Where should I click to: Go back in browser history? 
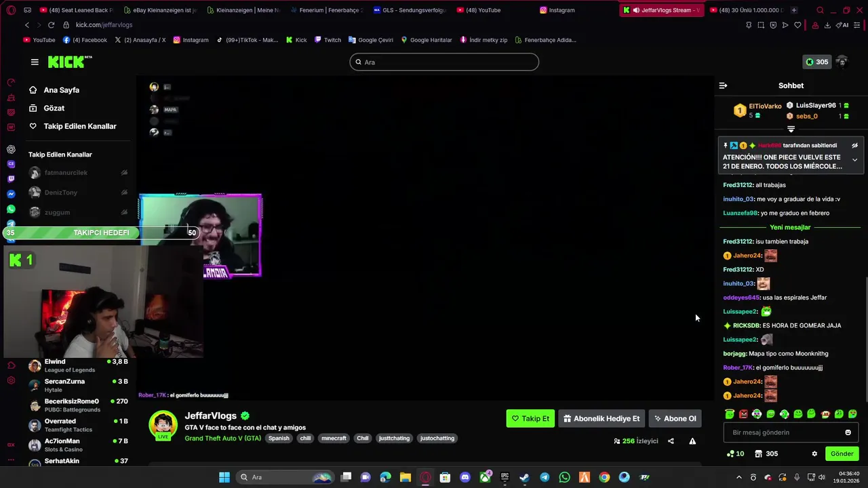27,25
